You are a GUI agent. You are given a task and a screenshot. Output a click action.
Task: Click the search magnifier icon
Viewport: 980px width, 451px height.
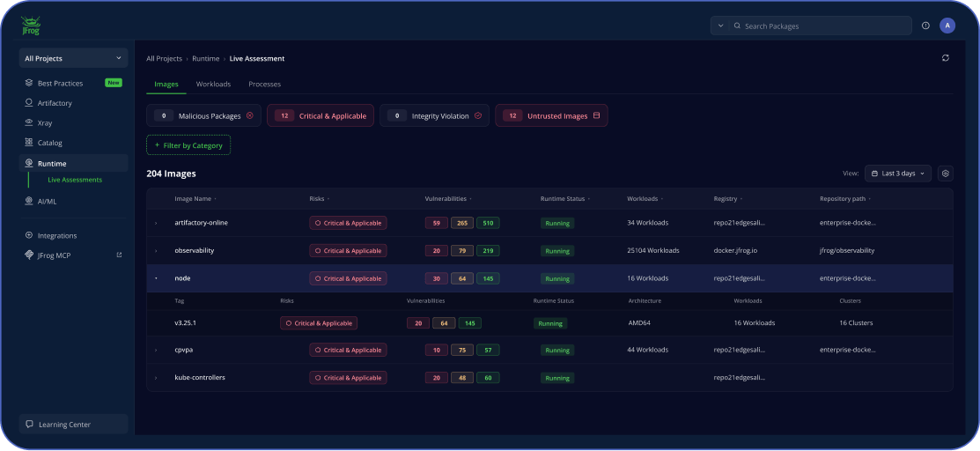[x=738, y=26]
